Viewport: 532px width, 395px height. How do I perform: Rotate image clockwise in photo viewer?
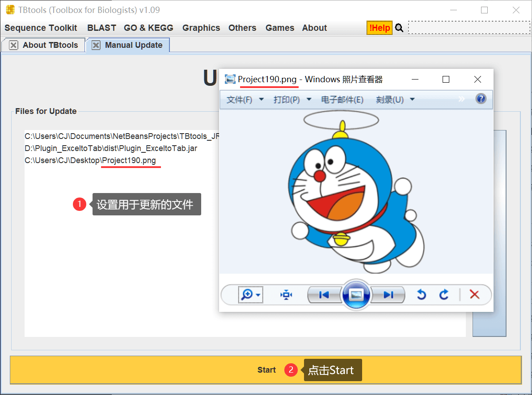tap(444, 294)
